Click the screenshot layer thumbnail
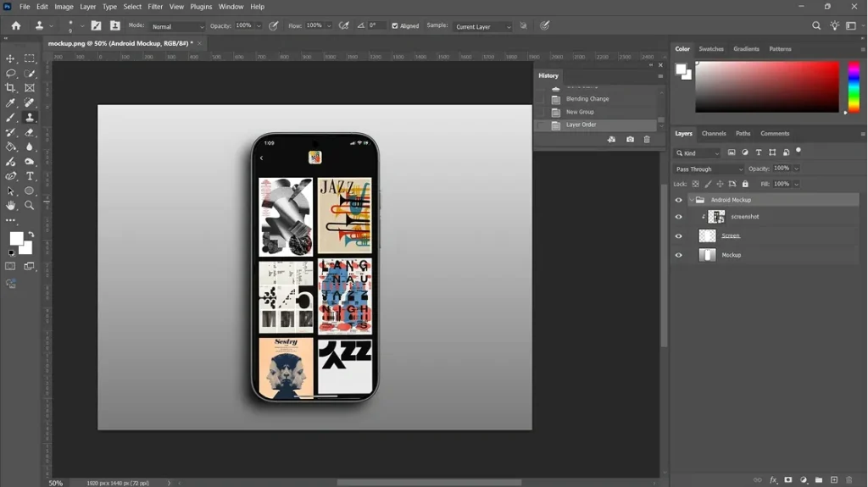This screenshot has width=868, height=487. [716, 217]
